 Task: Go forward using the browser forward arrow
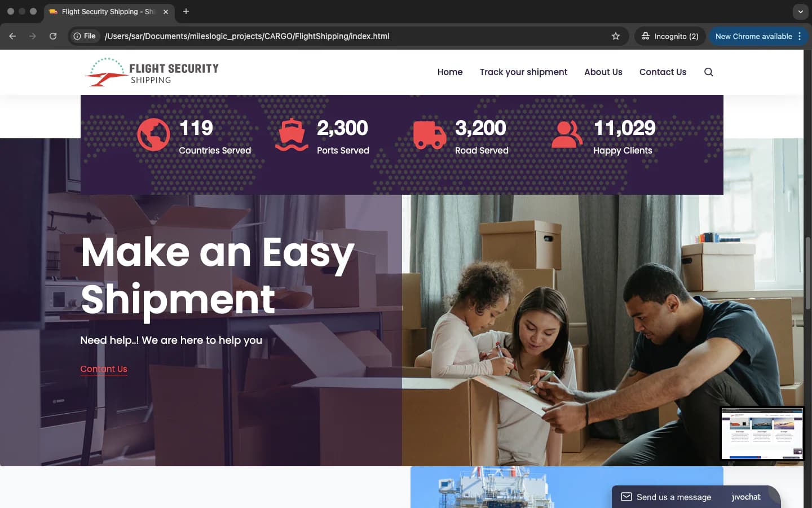tap(33, 36)
